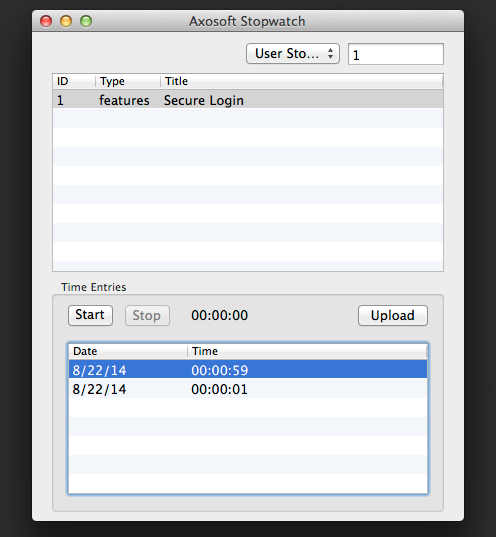This screenshot has width=496, height=537.
Task: Select the 00:00:01 time entry row
Action: [248, 389]
